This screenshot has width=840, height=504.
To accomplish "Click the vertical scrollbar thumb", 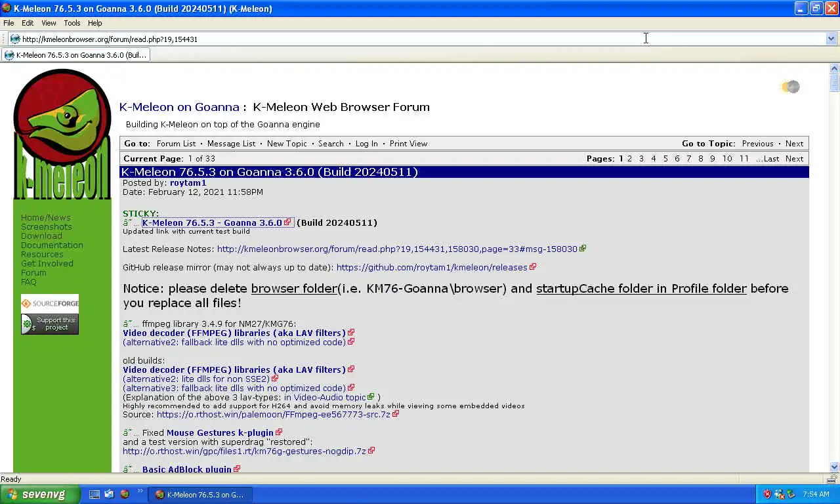I will tap(834, 83).
